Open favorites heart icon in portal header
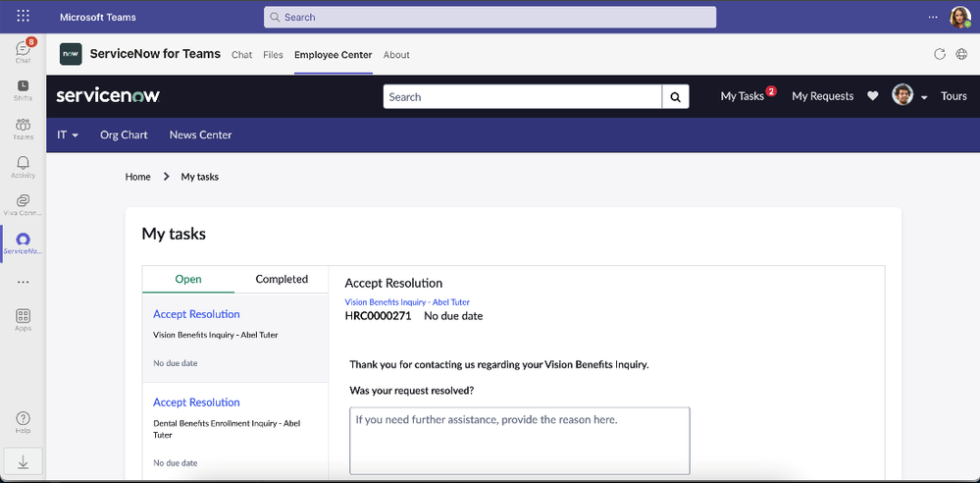Viewport: 980px width, 483px height. pyautogui.click(x=872, y=96)
